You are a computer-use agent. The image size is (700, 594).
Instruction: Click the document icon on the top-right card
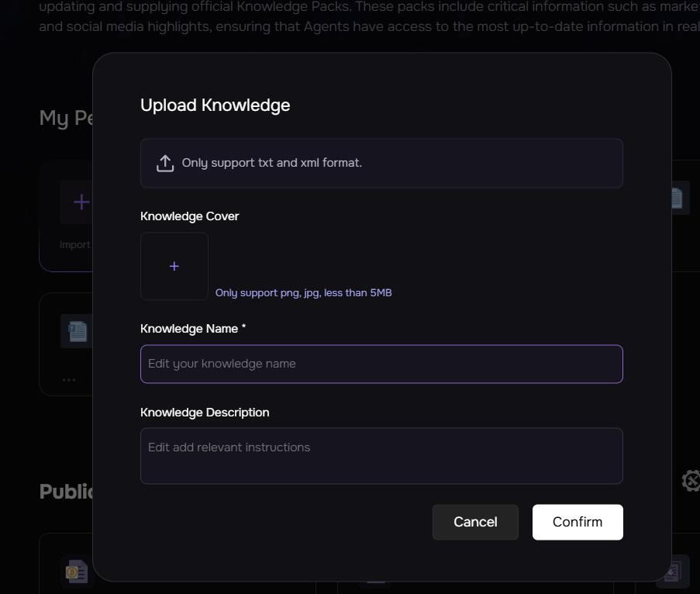click(677, 199)
